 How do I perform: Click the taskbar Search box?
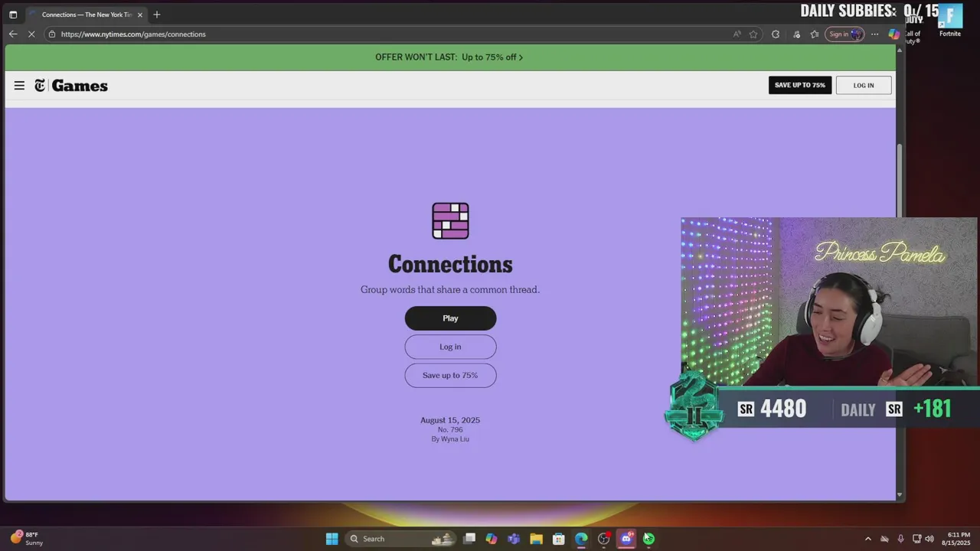point(400,539)
